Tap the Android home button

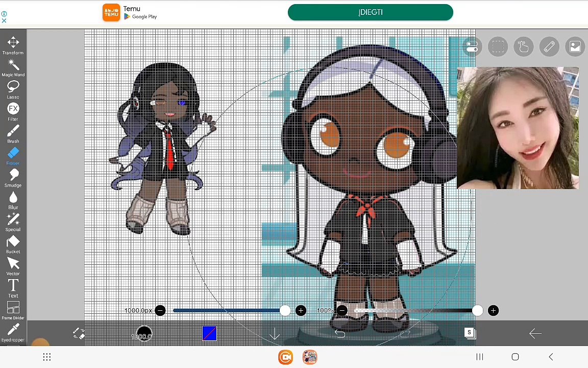point(515,357)
